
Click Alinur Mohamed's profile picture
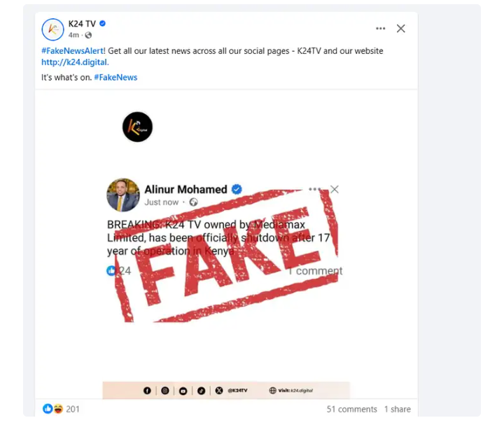pos(123,195)
